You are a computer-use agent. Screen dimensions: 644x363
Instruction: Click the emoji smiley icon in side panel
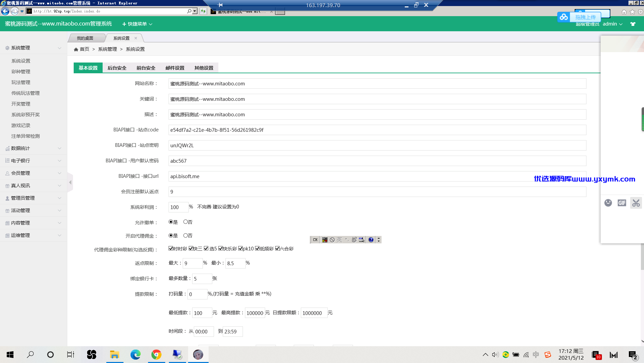608,203
